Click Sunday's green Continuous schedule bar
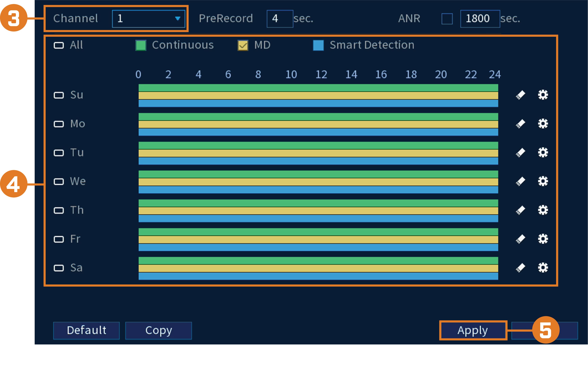This screenshot has height=366, width=588. coord(318,88)
